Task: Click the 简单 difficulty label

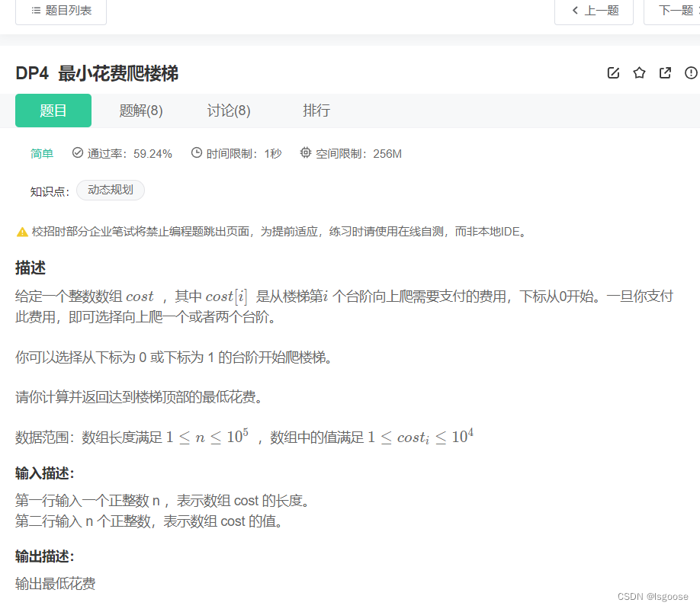Action: 42,154
